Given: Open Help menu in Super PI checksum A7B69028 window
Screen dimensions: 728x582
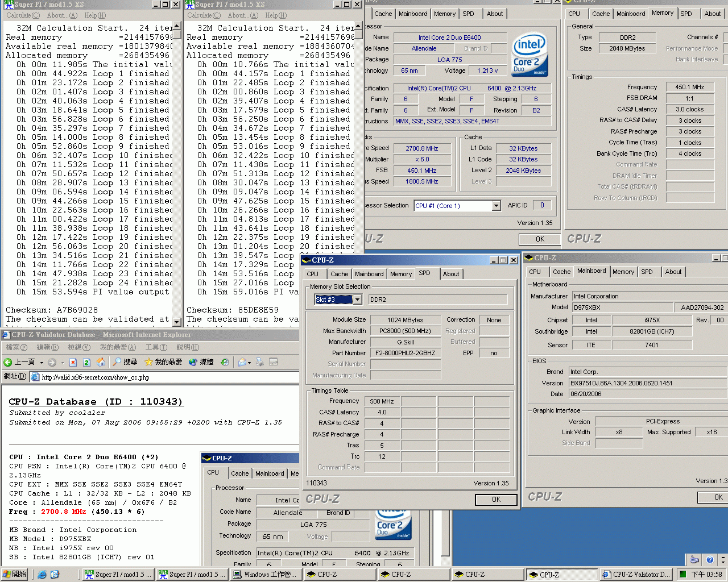Looking at the screenshot, I should pyautogui.click(x=95, y=15).
